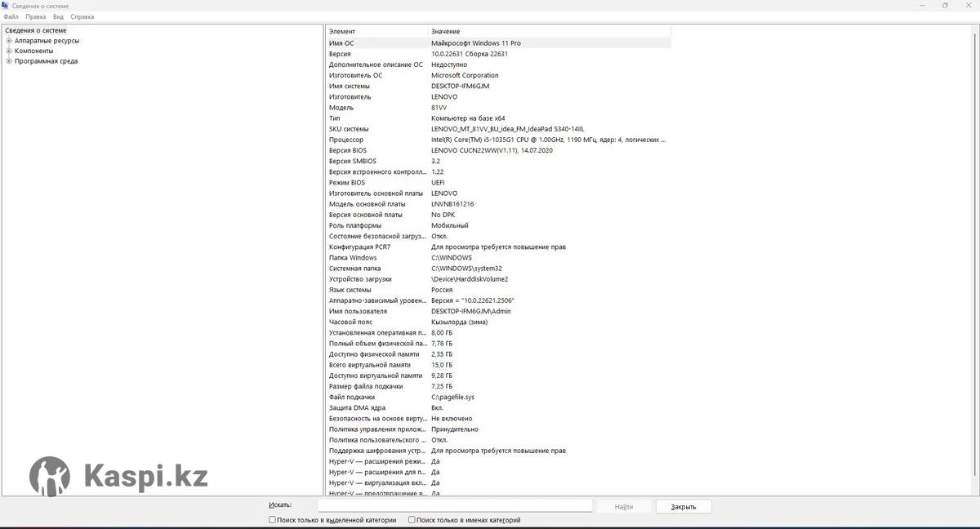Select the Защита DMA ядра row
The image size is (980, 529).
pyautogui.click(x=498, y=407)
